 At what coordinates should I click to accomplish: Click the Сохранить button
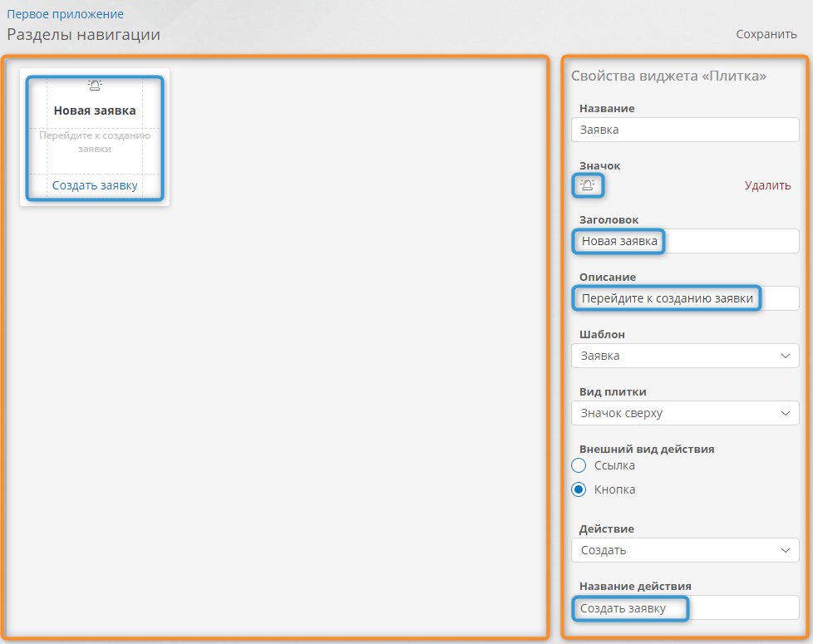[x=766, y=34]
